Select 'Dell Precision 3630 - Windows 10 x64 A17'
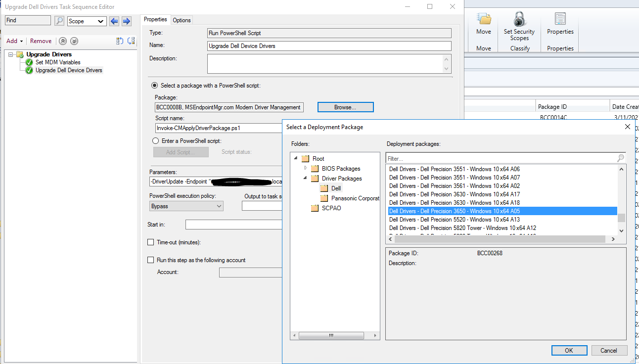 click(x=502, y=194)
